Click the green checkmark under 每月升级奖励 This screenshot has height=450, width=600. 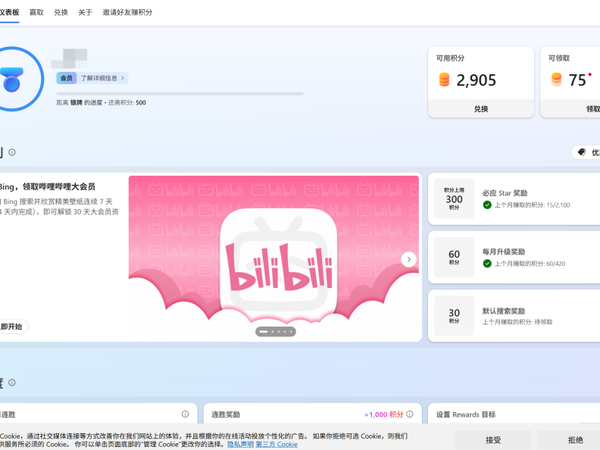point(487,264)
